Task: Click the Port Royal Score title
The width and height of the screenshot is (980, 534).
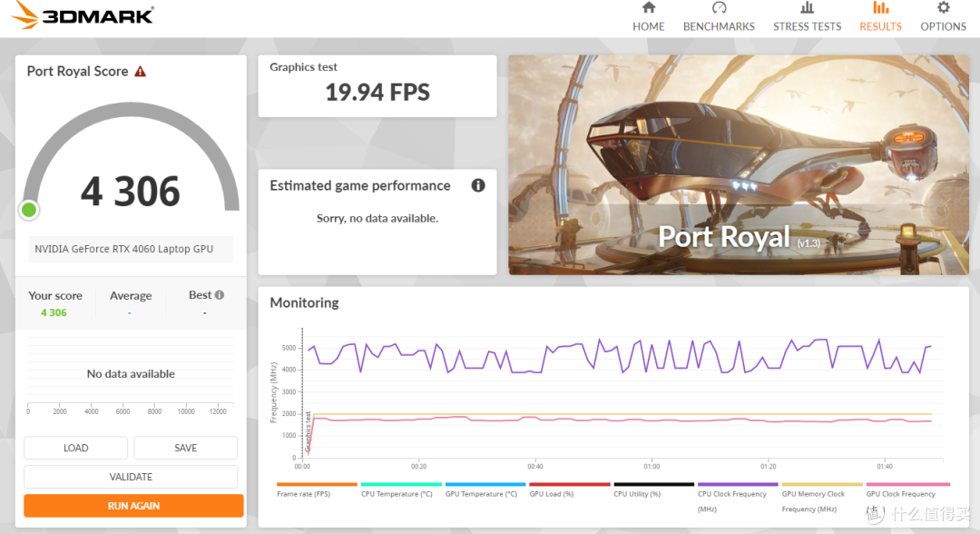Action: click(77, 71)
